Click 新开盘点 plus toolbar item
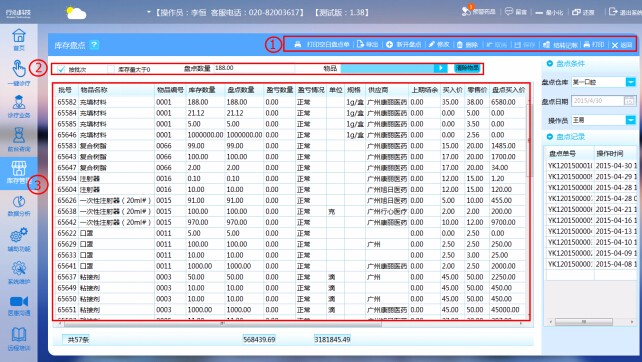The width and height of the screenshot is (642, 362). (403, 44)
